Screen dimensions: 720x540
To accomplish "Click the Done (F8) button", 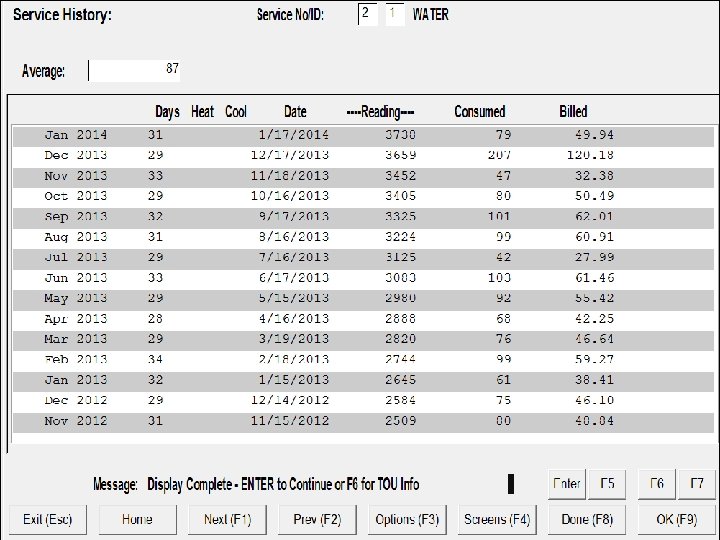I will (x=587, y=519).
